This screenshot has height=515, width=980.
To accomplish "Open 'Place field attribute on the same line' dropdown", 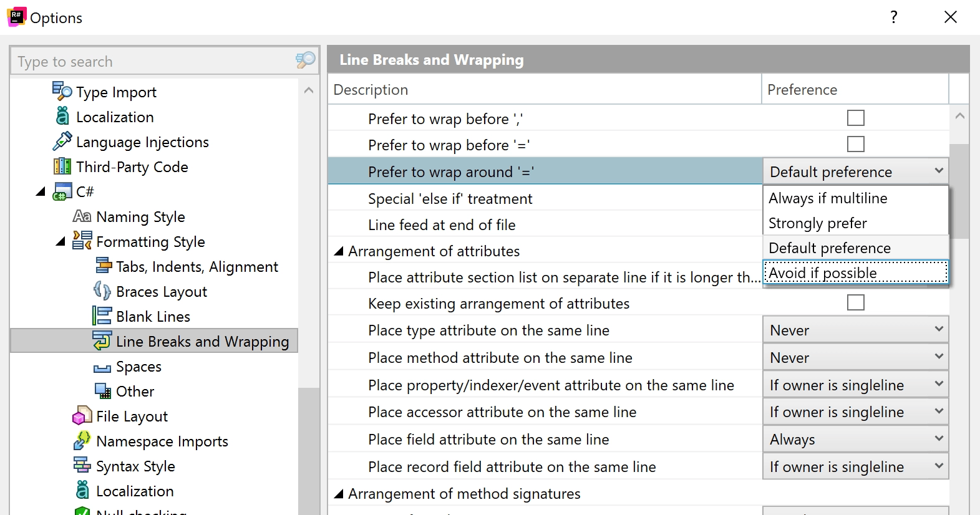I will (855, 439).
